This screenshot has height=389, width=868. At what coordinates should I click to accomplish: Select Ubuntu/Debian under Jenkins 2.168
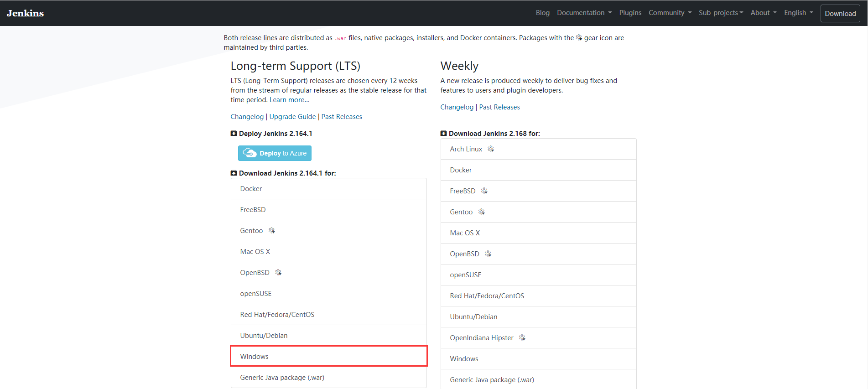coord(539,317)
